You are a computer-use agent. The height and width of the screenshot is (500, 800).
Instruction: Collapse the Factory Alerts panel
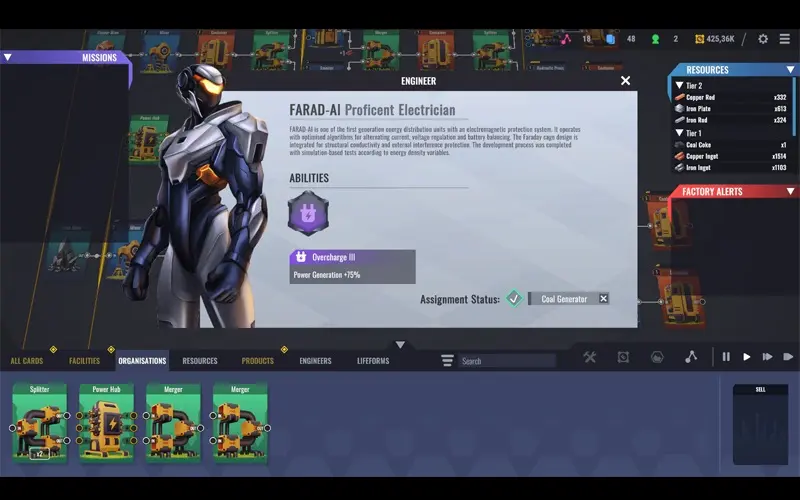coord(674,191)
